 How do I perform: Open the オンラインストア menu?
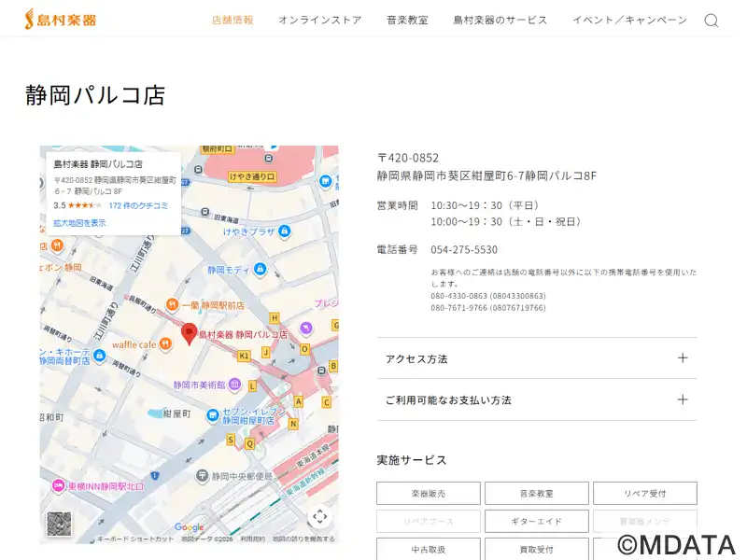click(x=320, y=20)
